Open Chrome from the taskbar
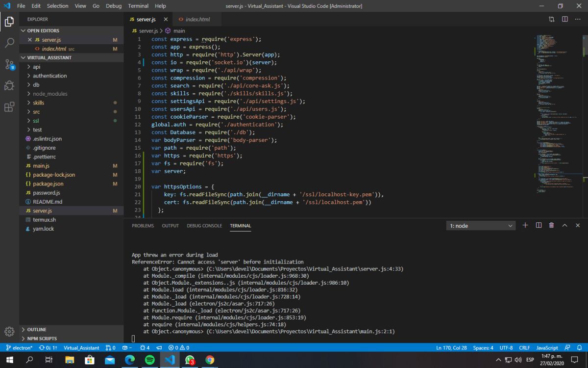Viewport: 588px width, 368px height. 210,360
